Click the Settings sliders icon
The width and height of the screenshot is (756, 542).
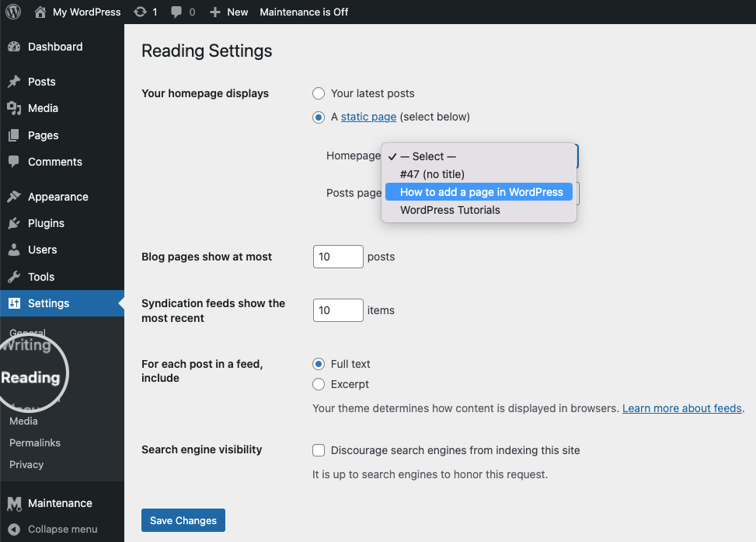[14, 303]
